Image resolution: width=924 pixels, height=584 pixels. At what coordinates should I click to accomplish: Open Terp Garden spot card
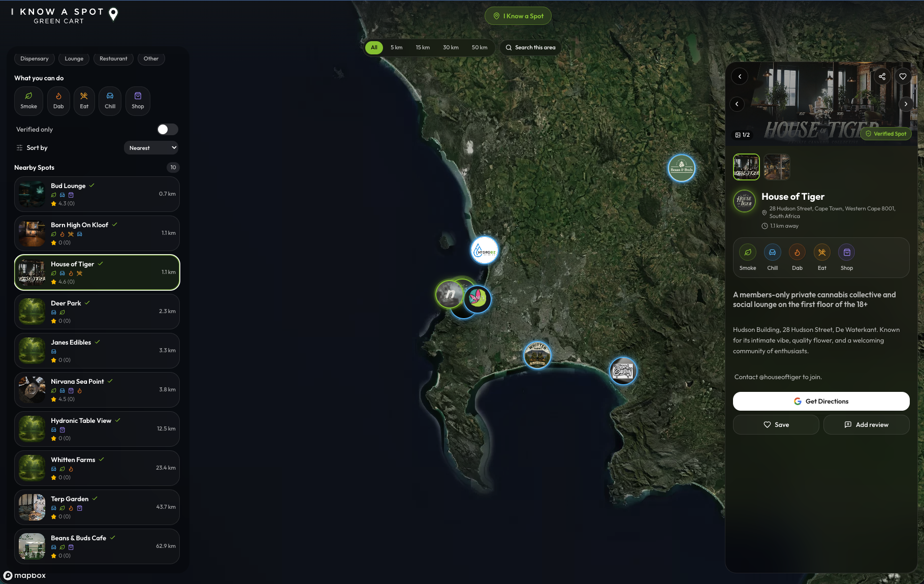97,507
